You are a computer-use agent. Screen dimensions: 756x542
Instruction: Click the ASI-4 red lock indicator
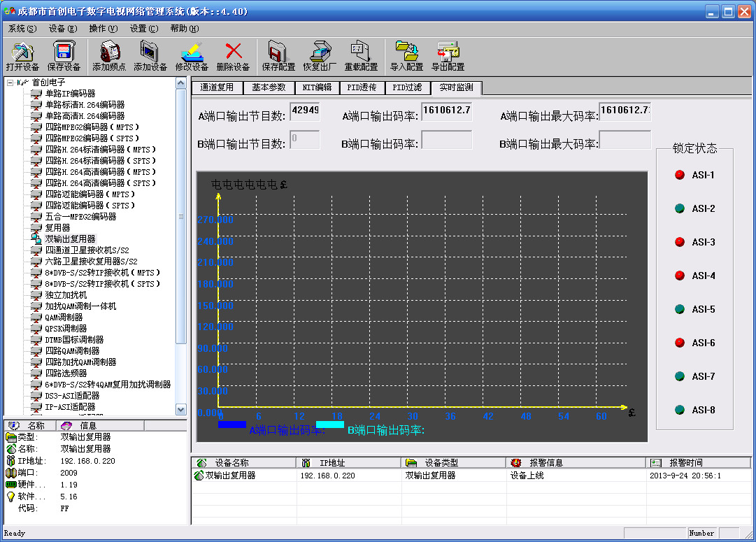click(680, 276)
